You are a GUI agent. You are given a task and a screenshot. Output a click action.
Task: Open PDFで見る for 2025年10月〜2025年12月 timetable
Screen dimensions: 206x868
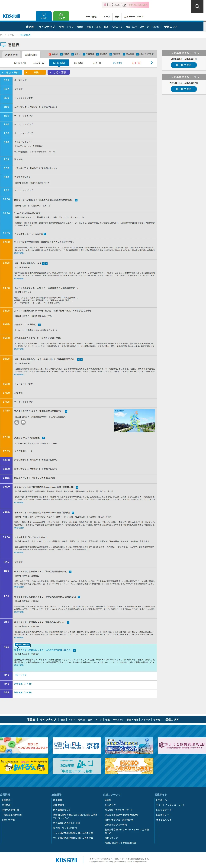[184, 89]
